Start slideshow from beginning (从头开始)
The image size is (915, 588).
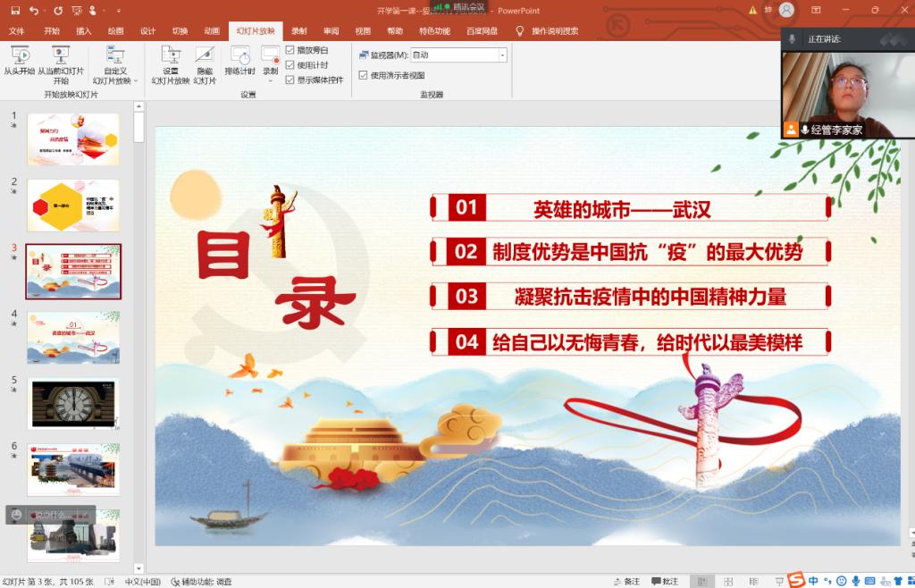[19, 56]
